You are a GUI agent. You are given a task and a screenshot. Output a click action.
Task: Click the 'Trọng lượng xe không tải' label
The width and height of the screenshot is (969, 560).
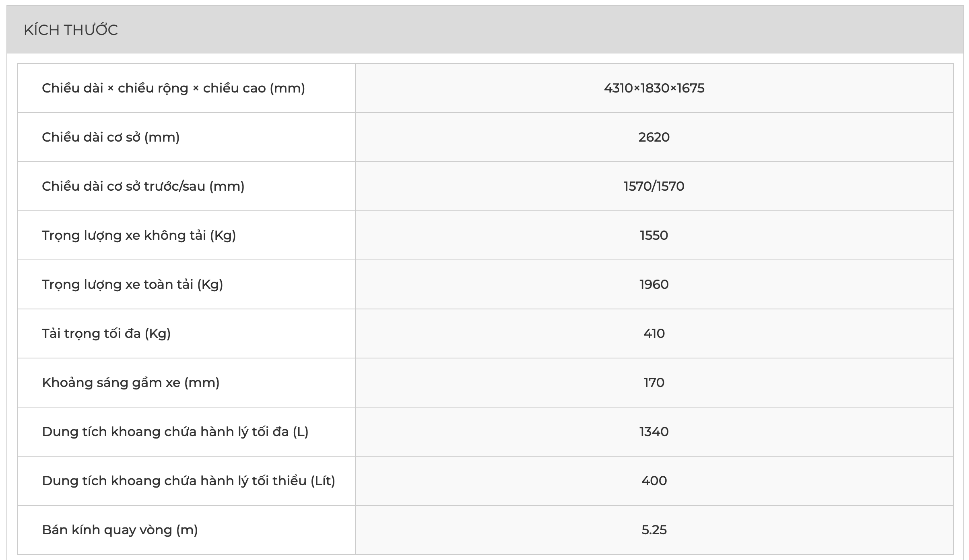[x=139, y=235]
